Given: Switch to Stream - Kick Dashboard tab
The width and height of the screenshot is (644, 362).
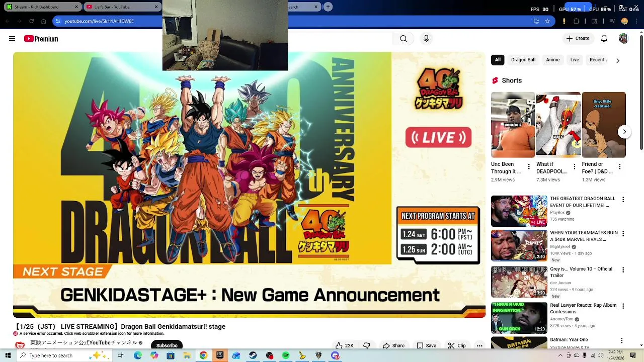Looking at the screenshot, I should pyautogui.click(x=41, y=7).
